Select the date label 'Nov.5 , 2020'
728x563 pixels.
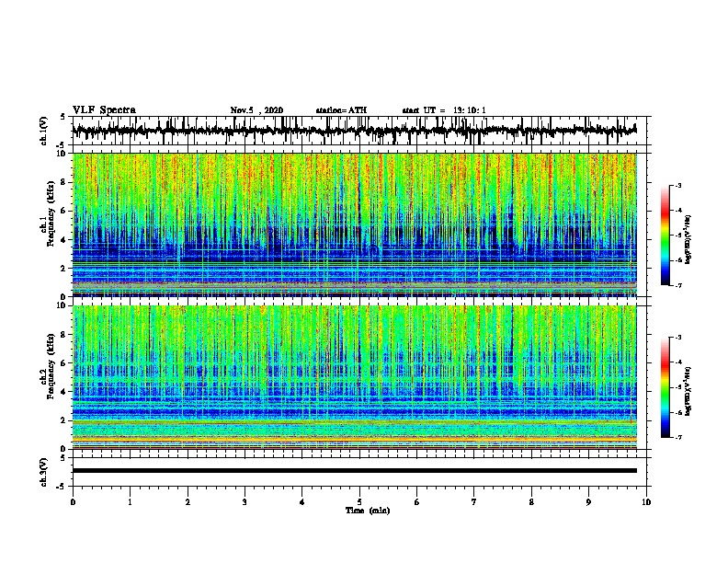tap(256, 110)
